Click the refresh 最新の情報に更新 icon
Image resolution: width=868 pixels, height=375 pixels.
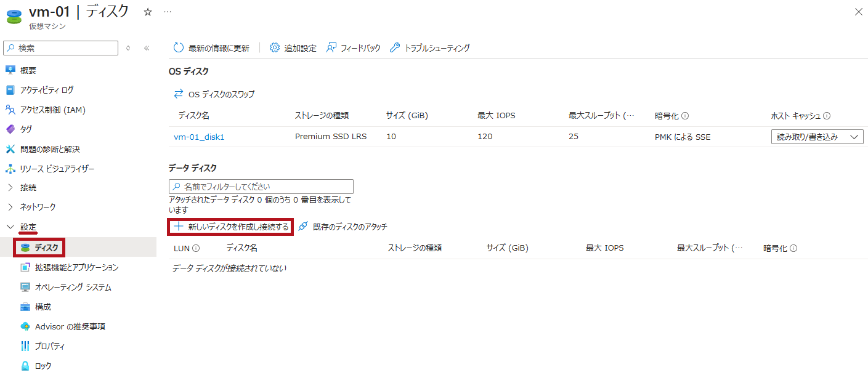click(179, 48)
